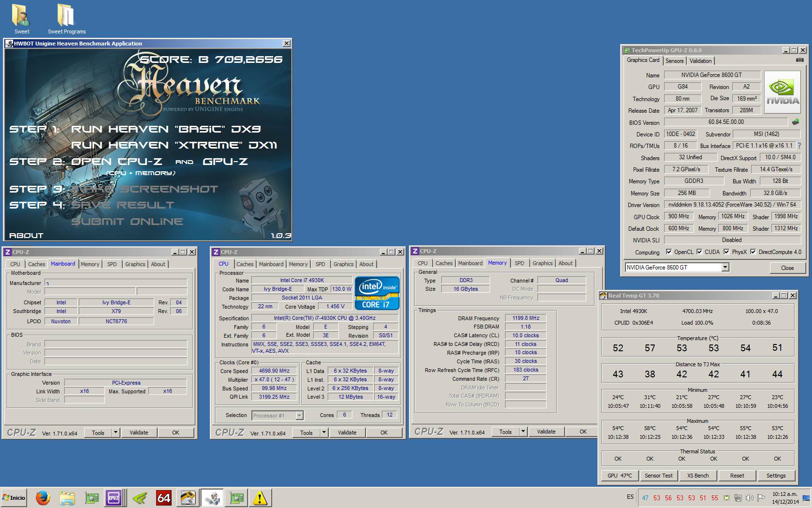Open the Sweet folder on desktop
Image resolution: width=812 pixels, height=508 pixels.
21,19
